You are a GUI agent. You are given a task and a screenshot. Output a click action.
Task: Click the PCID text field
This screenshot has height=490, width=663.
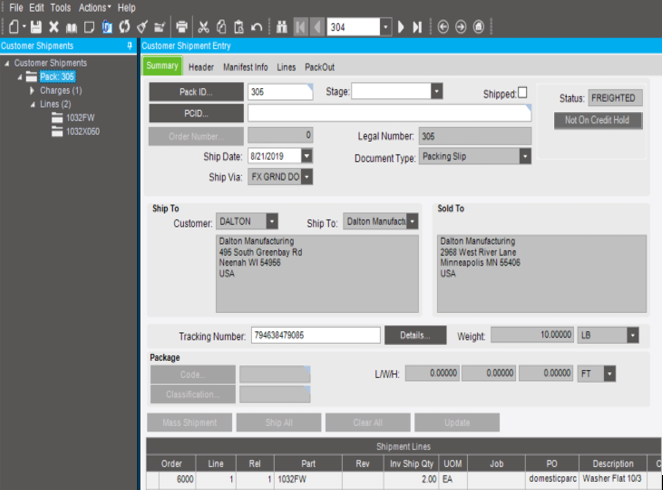(x=389, y=113)
